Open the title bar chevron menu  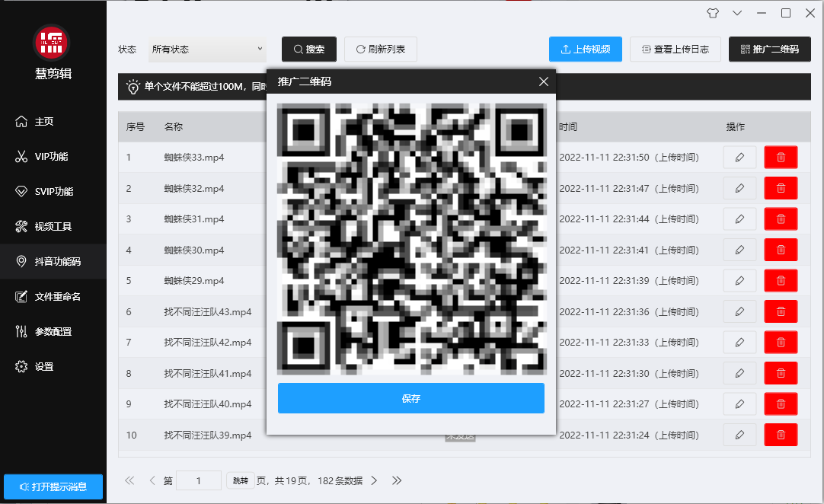[x=736, y=13]
